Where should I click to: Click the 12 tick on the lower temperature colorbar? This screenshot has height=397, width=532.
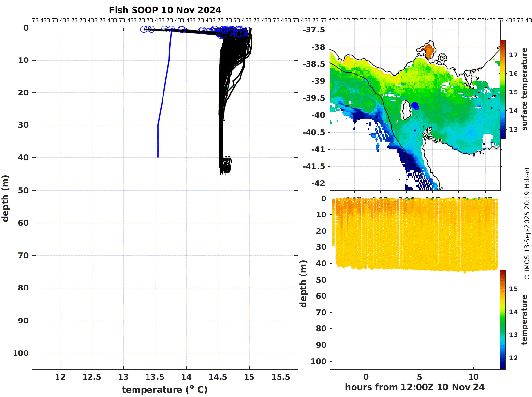click(513, 358)
